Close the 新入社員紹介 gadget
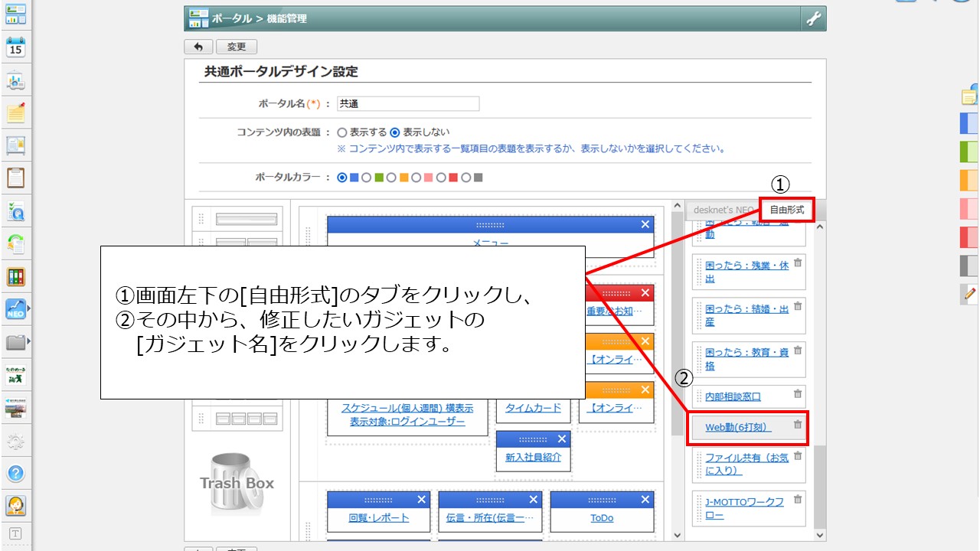This screenshot has width=980, height=551. (x=562, y=439)
